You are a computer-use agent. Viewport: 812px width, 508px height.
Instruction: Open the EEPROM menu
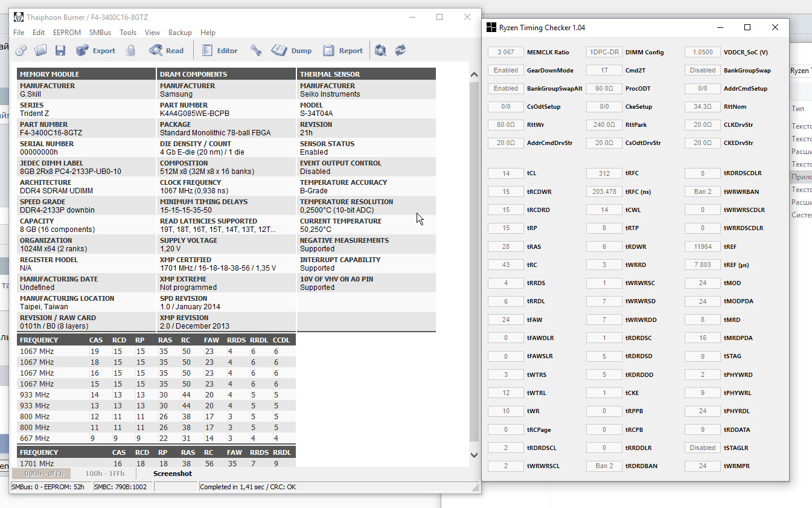tap(67, 33)
